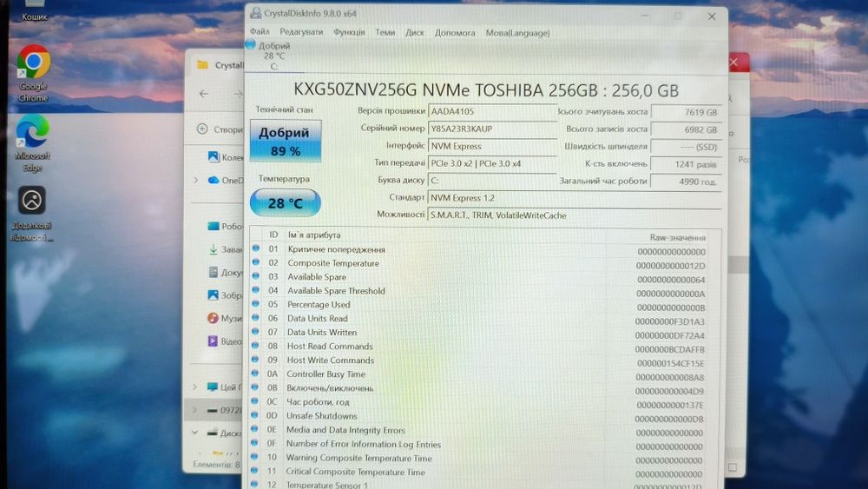
Task: Select the Available Spare Threshold row
Action: 479,291
